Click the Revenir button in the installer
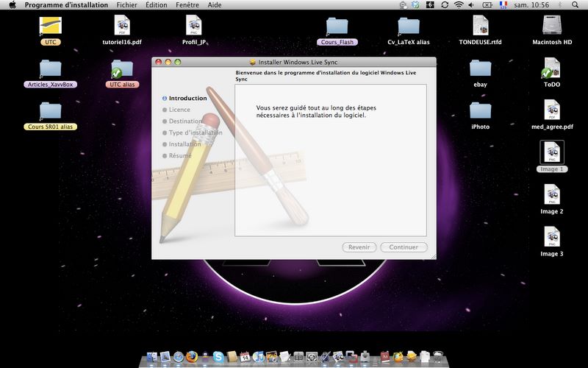This screenshot has height=368, width=588. point(359,247)
